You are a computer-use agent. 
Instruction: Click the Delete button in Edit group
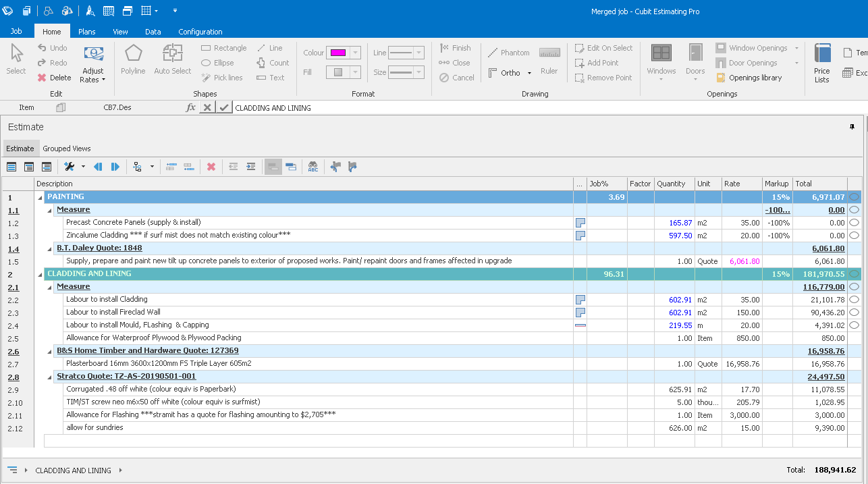pyautogui.click(x=54, y=78)
